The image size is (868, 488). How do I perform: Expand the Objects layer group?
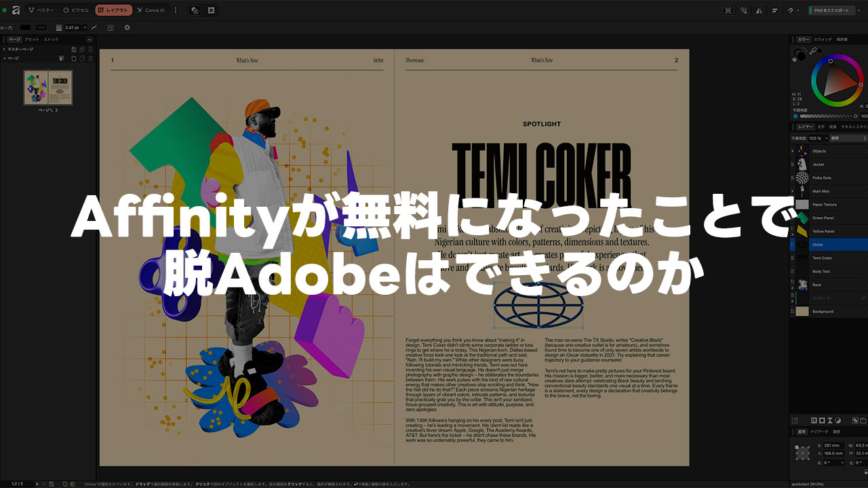point(792,150)
